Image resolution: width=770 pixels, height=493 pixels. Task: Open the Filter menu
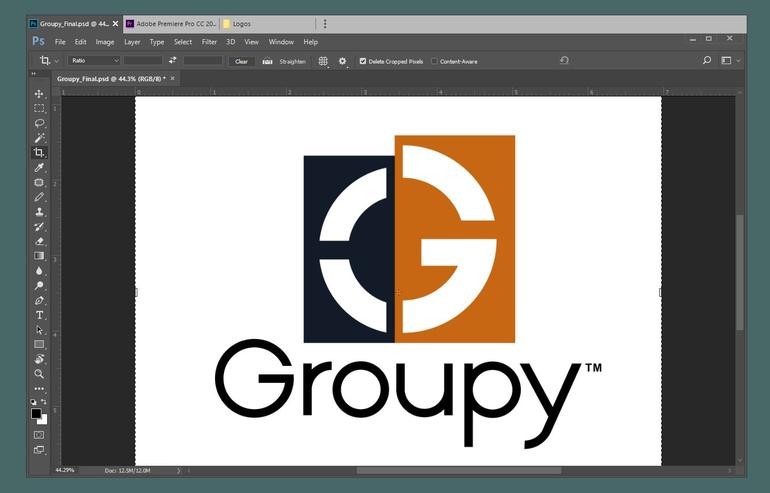(209, 42)
